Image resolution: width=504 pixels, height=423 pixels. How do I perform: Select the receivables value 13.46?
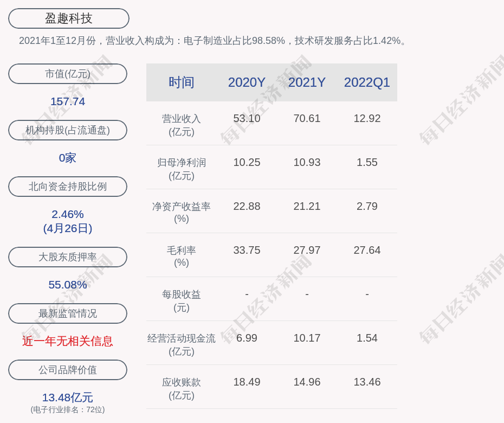pyautogui.click(x=367, y=382)
